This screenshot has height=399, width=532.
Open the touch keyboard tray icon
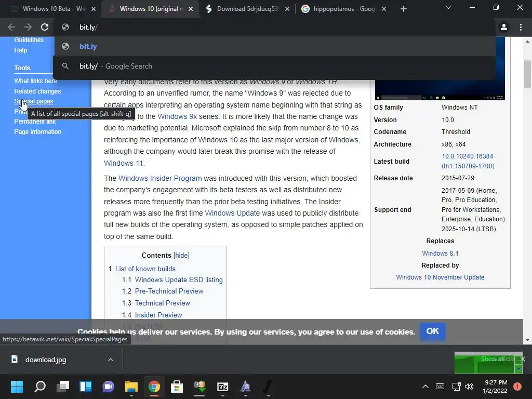(x=440, y=387)
